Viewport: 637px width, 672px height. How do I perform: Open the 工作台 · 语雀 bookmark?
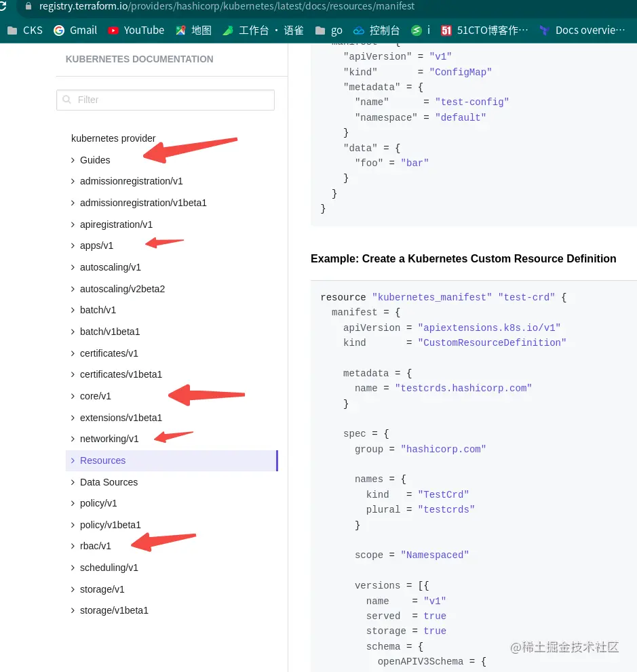click(263, 31)
